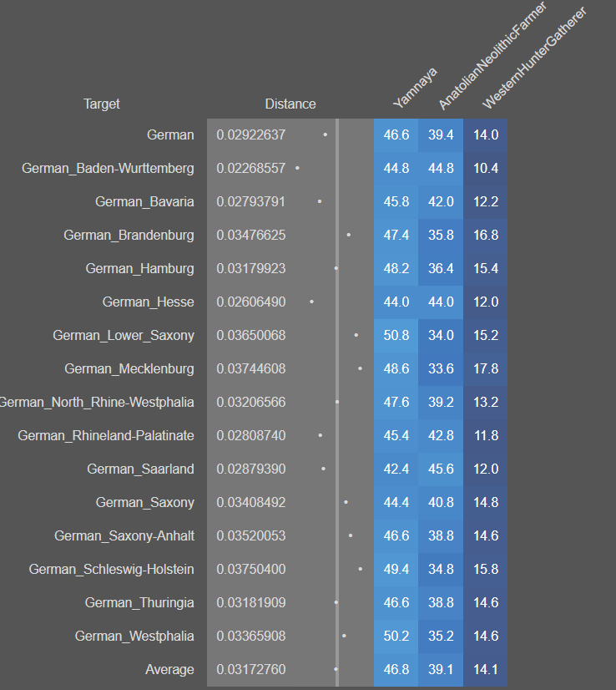This screenshot has height=690, width=616.
Task: Click German_Baden-Wurttemberg hunter gatherer cell 10.4
Action: pyautogui.click(x=486, y=168)
